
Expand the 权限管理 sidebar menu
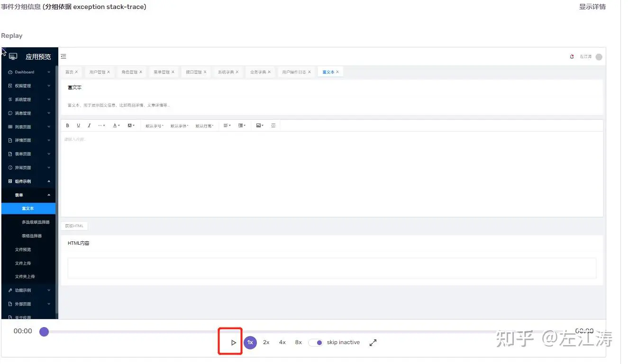coord(29,86)
